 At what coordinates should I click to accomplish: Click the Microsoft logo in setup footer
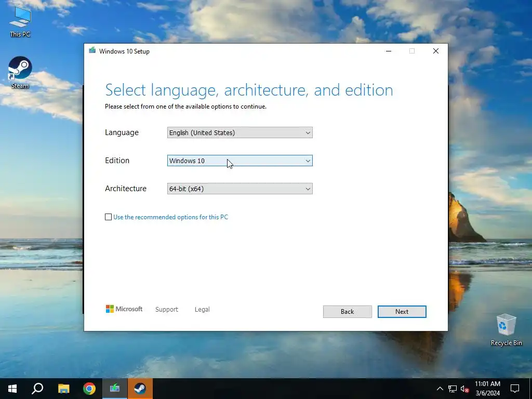124,309
